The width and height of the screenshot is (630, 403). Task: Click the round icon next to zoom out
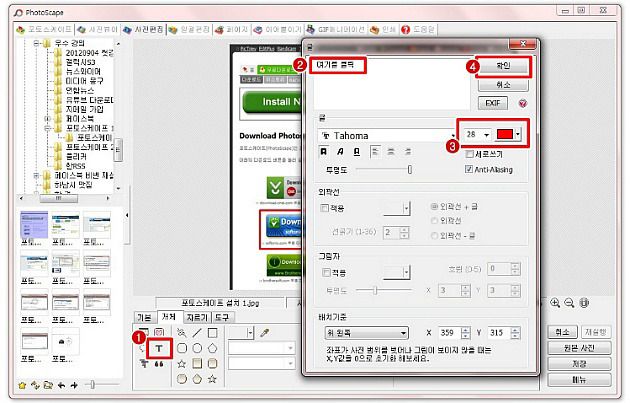[584, 303]
